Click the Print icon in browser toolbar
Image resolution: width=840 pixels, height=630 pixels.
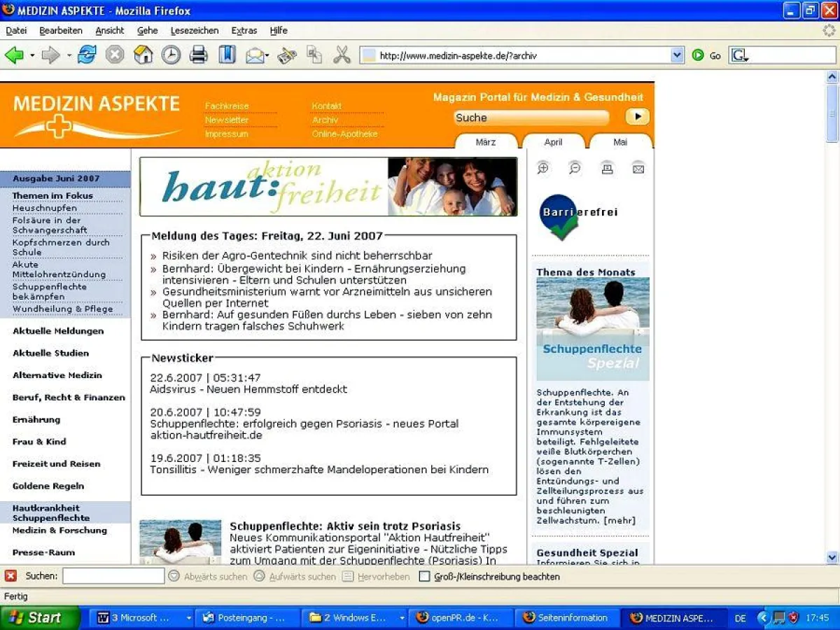click(199, 55)
